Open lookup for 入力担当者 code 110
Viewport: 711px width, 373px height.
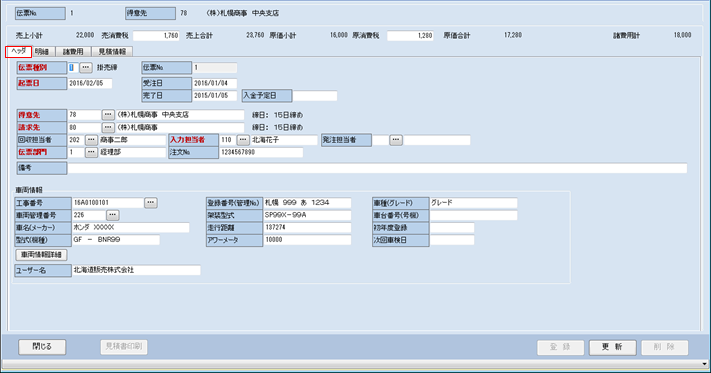click(243, 140)
